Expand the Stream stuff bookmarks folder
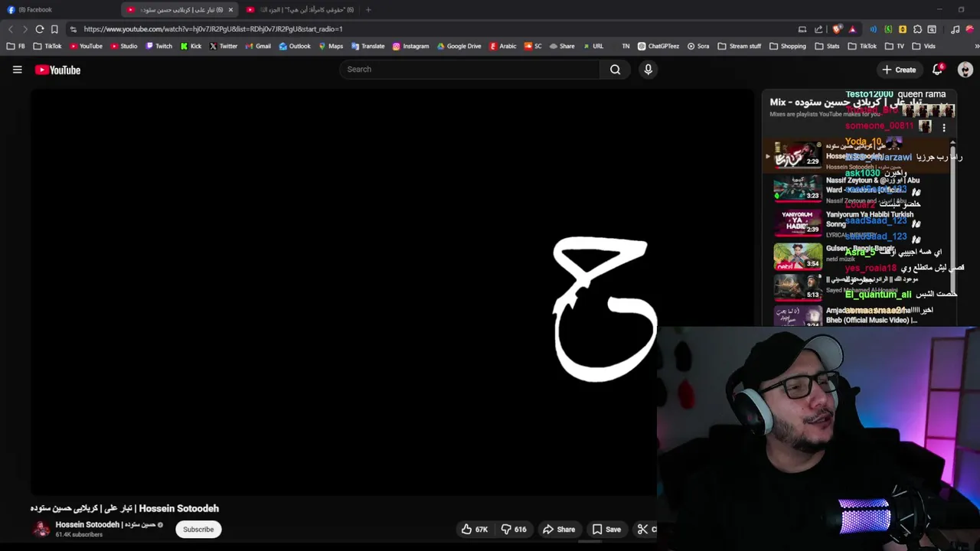The height and width of the screenshot is (551, 980). click(x=740, y=46)
